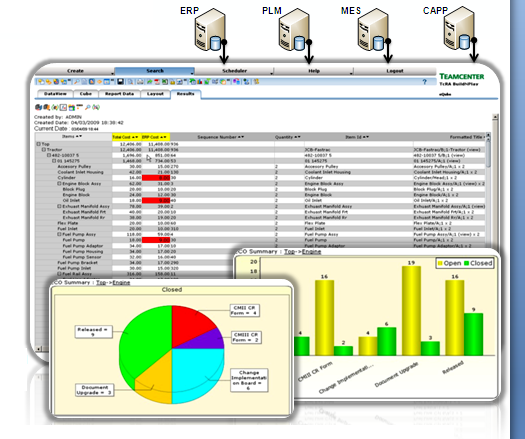525x439 pixels.
Task: Open the Help menu
Action: [314, 71]
